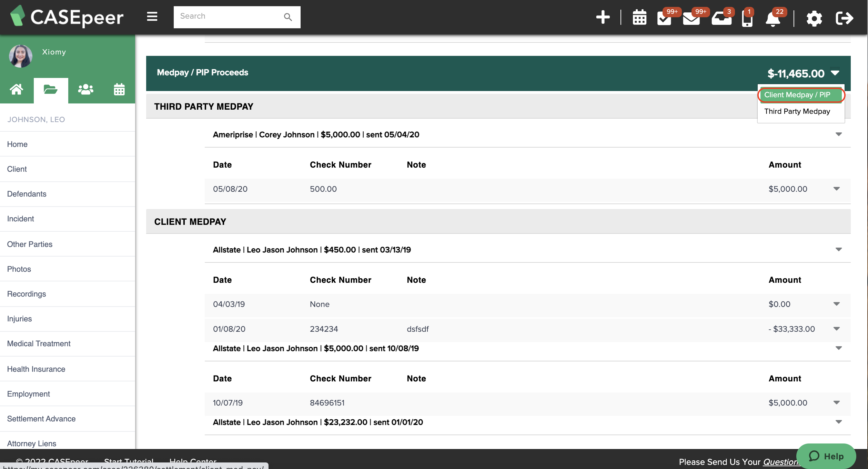868x469 pixels.
Task: Choose Client Medpay / PIP option
Action: 801,95
